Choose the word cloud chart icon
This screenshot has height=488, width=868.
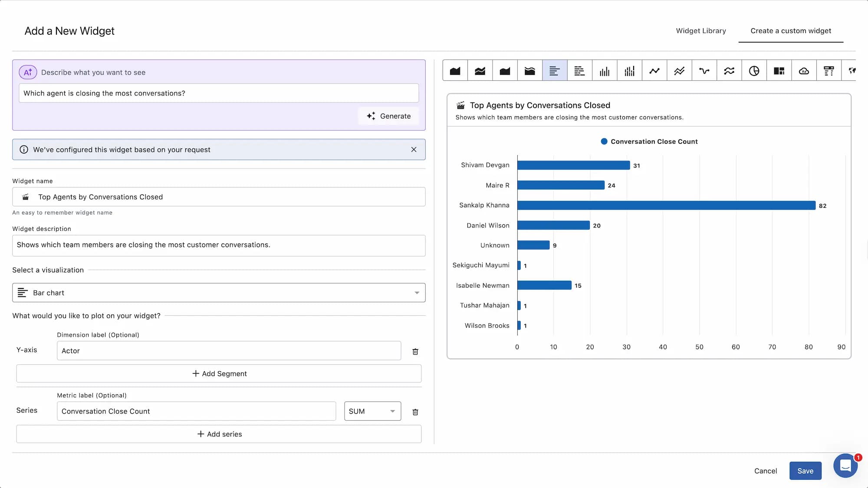coord(804,71)
